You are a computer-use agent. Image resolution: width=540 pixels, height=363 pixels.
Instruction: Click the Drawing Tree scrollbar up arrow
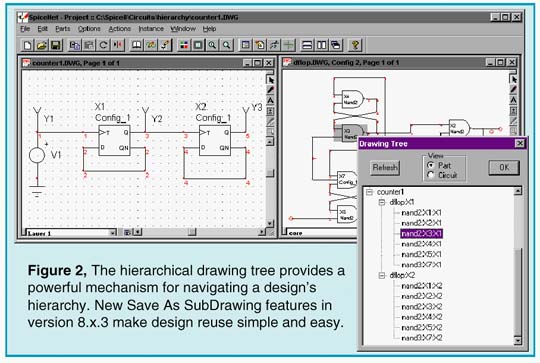518,191
